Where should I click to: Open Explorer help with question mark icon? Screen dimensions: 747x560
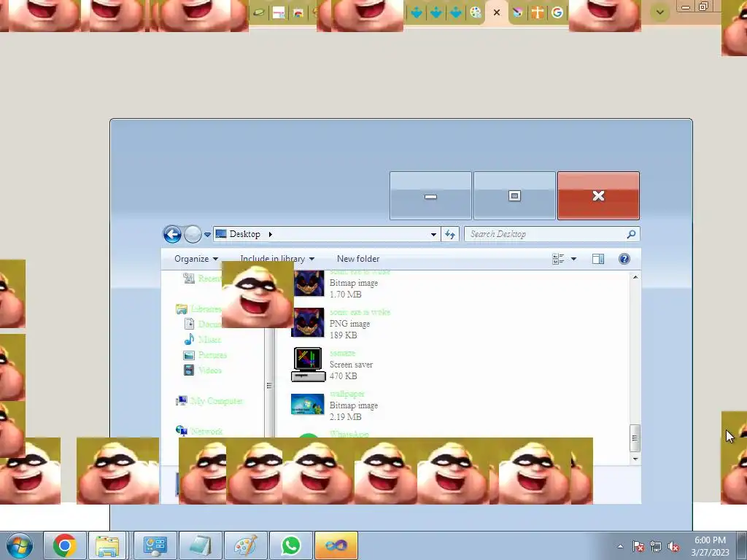click(624, 259)
